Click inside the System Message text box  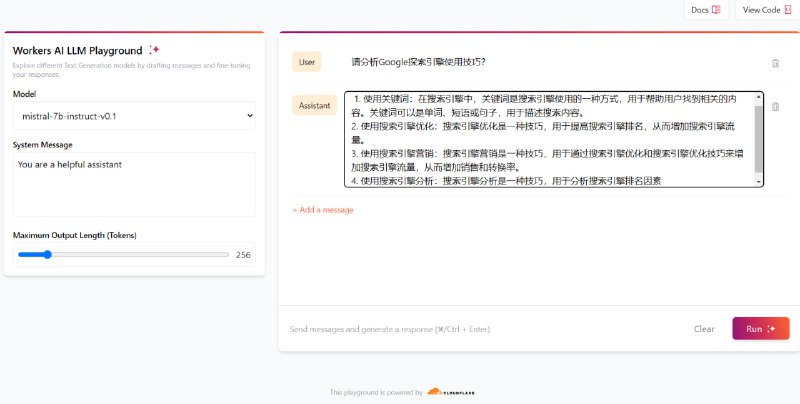click(134, 184)
